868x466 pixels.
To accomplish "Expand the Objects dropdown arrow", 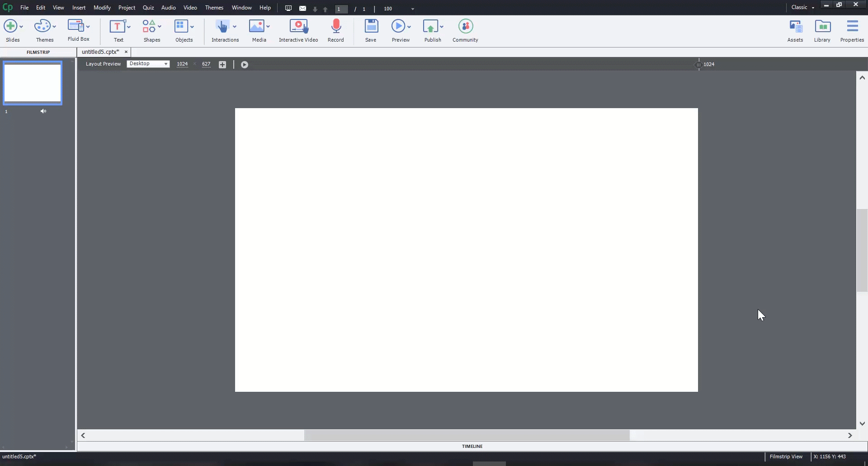I will (192, 27).
